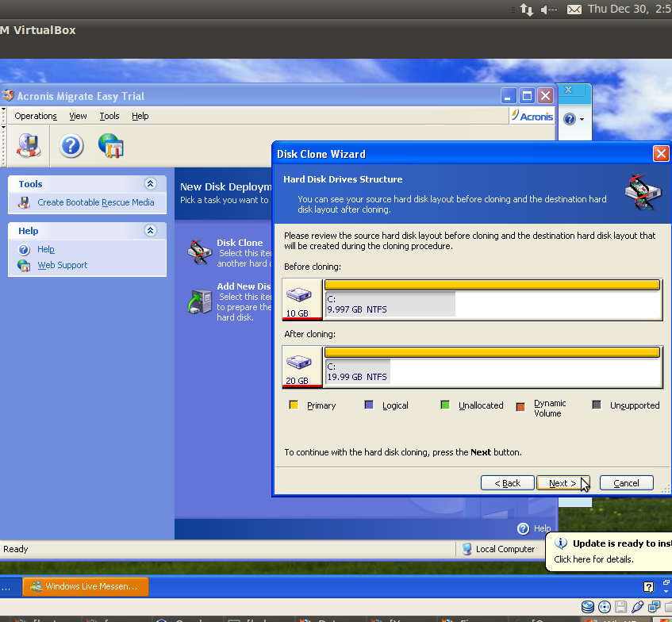Viewport: 672px width, 622px height.
Task: Close the small window behind Acronis
Action: point(568,90)
